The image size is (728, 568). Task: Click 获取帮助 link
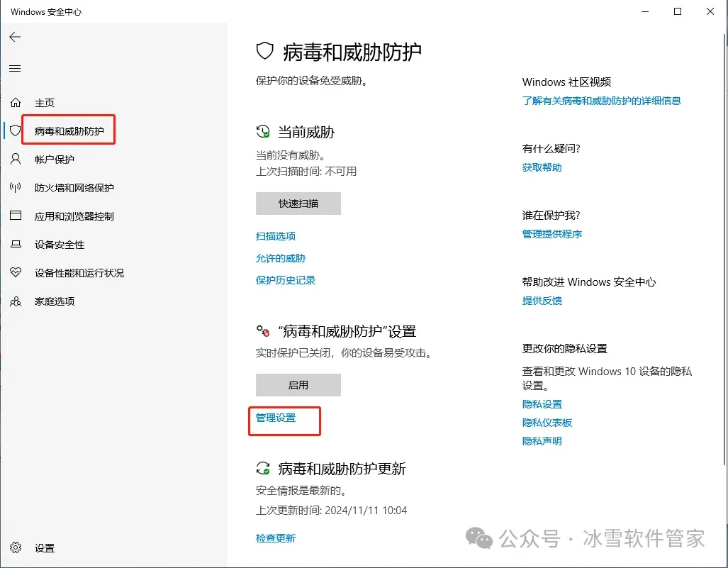542,167
